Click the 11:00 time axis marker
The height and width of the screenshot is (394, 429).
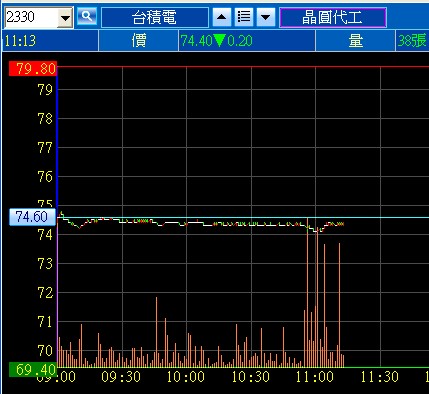tap(315, 377)
